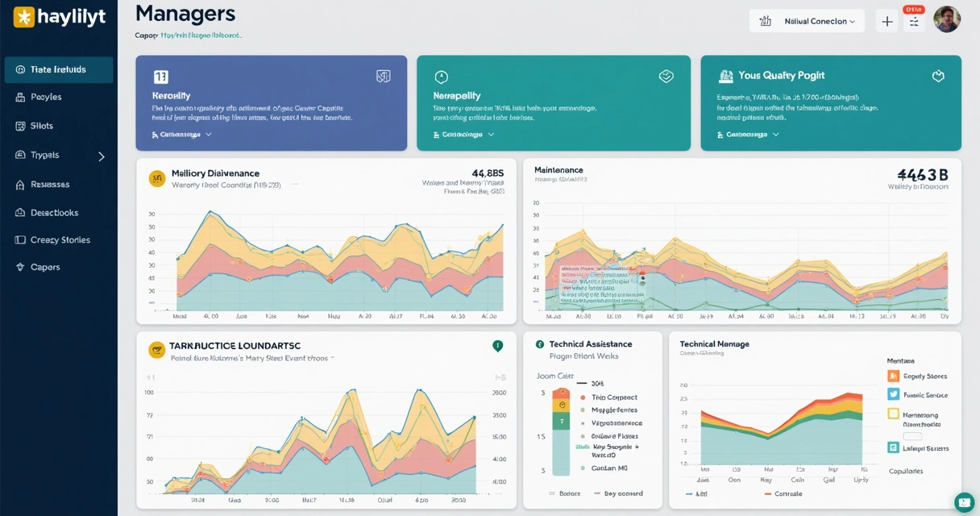The image size is (980, 516).
Task: Click the icon beside Creazy Stories
Action: coord(21,240)
